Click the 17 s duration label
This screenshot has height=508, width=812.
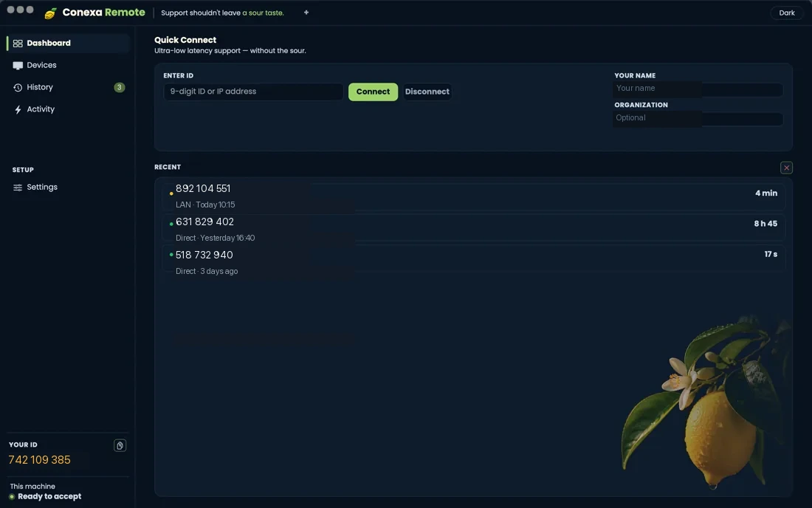pos(771,254)
